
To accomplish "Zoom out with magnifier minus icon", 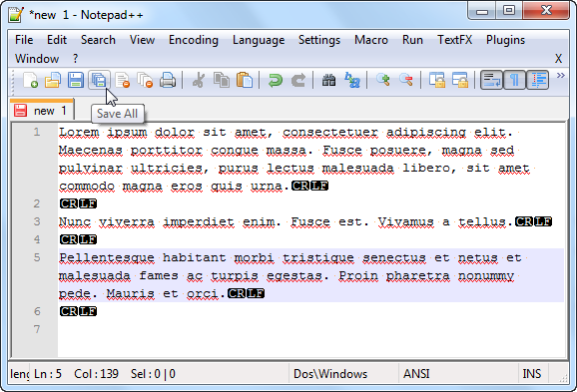I will (406, 80).
